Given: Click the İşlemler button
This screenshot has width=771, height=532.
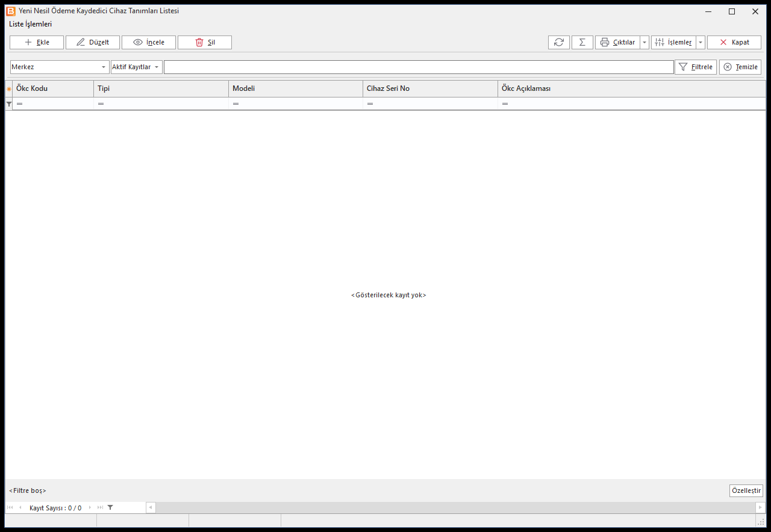Looking at the screenshot, I should pyautogui.click(x=673, y=42).
